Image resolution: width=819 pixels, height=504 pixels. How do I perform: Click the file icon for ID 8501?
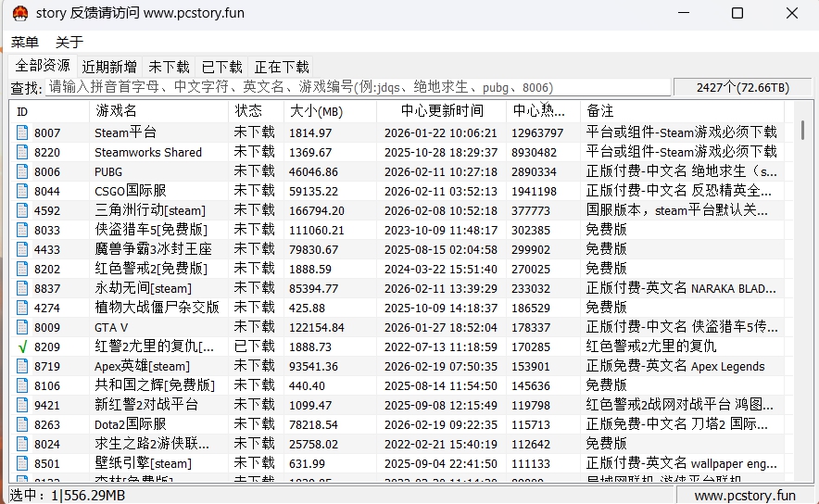click(x=22, y=463)
